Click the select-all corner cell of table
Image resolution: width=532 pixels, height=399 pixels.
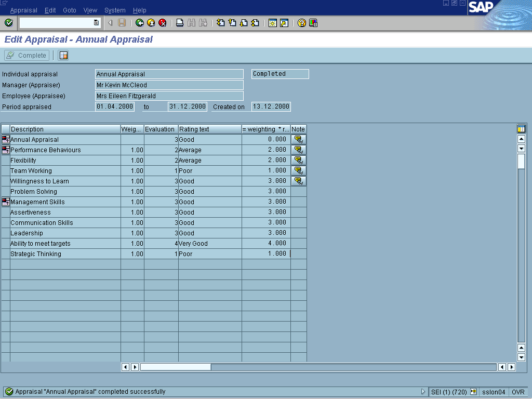(x=6, y=129)
